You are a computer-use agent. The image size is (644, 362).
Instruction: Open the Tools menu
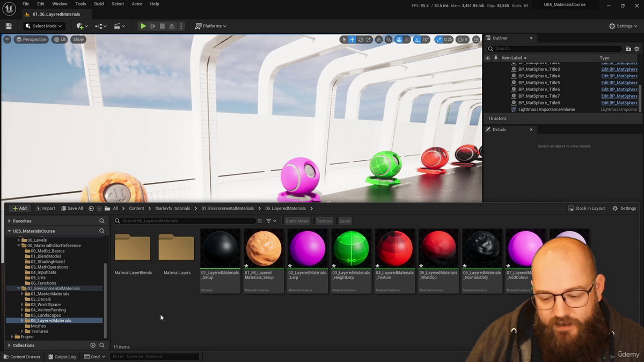point(80,4)
